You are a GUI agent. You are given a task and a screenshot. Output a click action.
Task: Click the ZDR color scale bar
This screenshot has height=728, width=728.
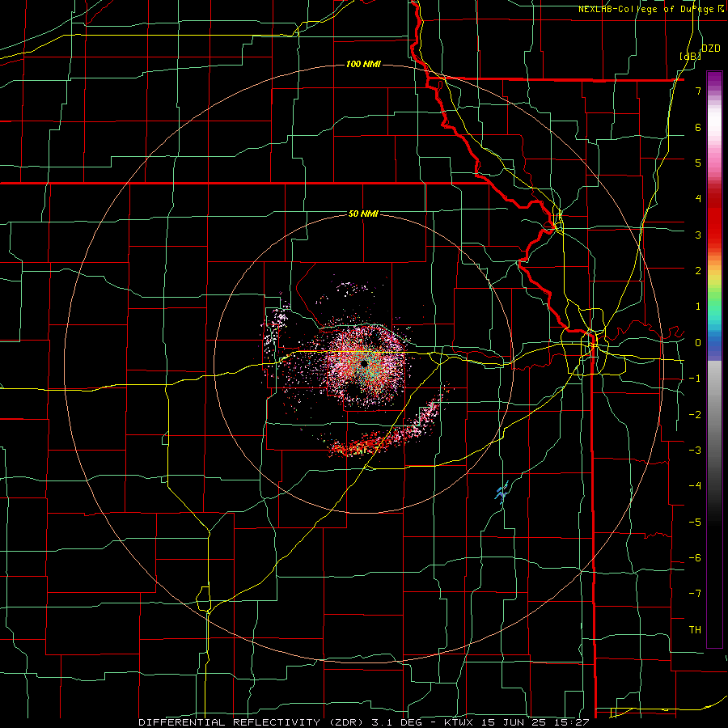[714, 359]
